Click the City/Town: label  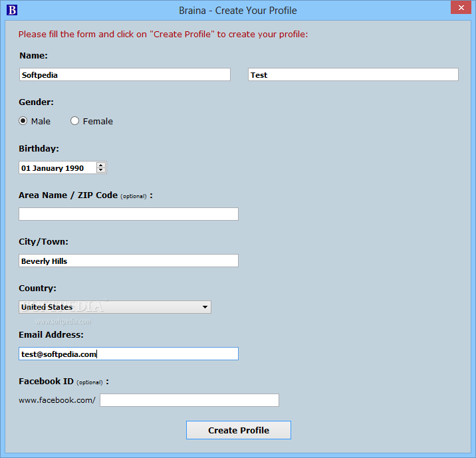point(43,242)
